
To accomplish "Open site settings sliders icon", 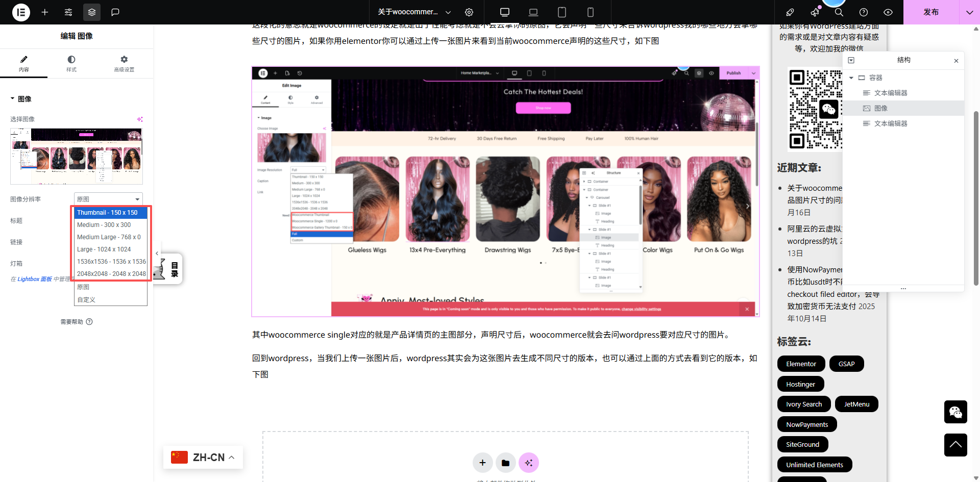I will 68,12.
